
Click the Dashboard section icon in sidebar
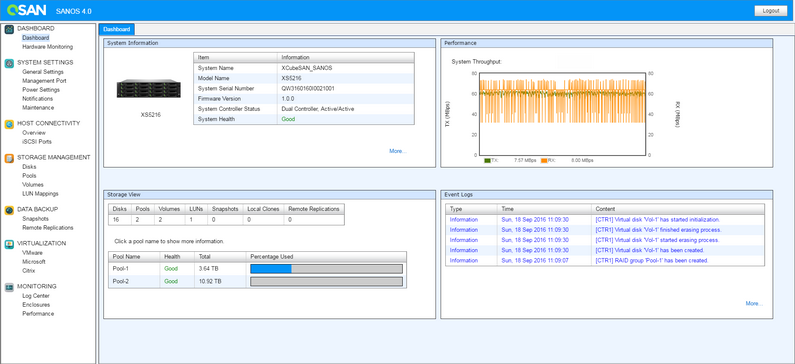(9, 29)
